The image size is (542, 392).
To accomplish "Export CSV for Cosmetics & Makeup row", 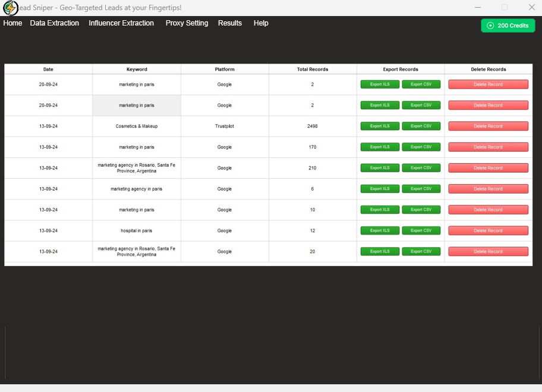I will [421, 126].
